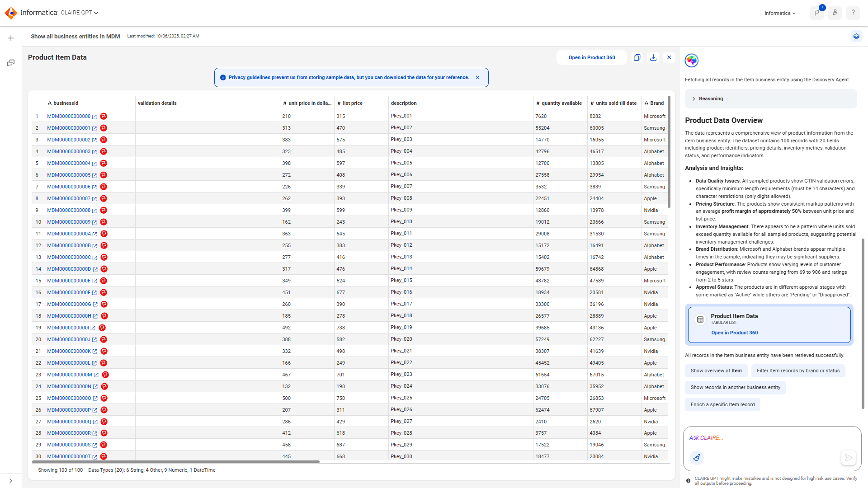
Task: Open the help question mark icon
Action: click(x=853, y=13)
